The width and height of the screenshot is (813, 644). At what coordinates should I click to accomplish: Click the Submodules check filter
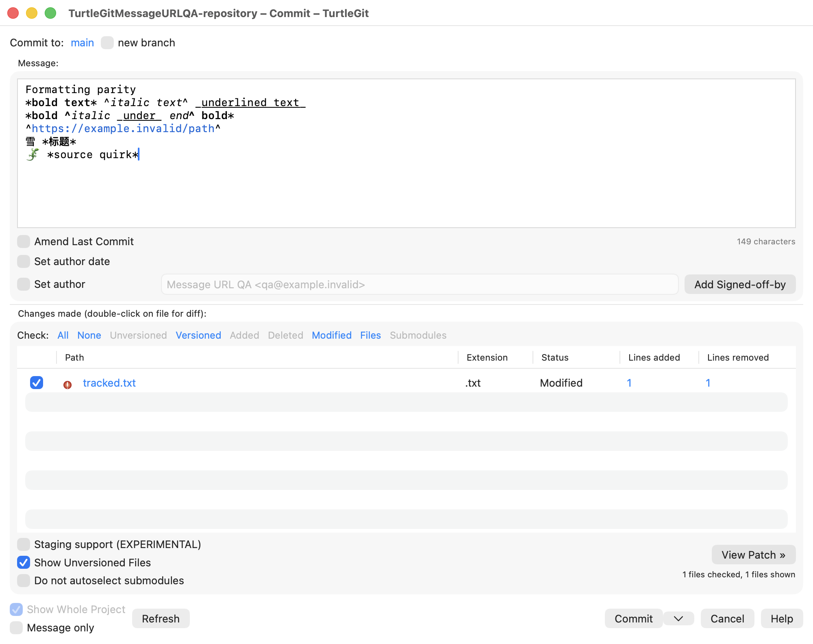418,335
